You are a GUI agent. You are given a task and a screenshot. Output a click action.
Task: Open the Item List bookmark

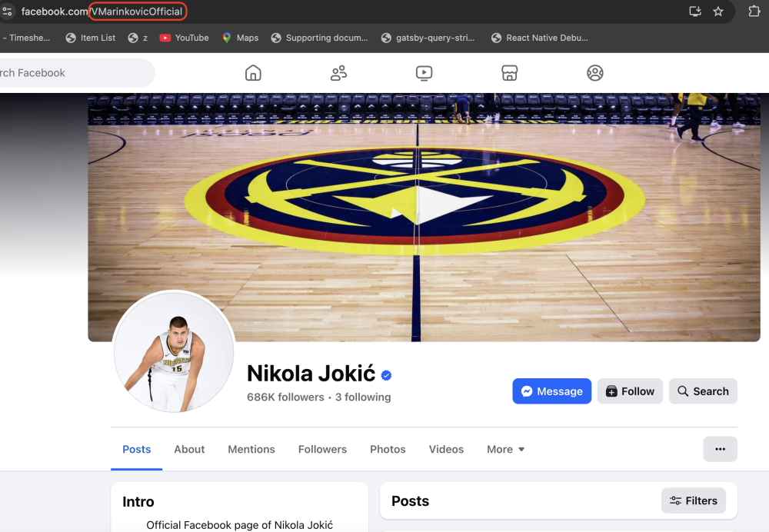tap(91, 38)
